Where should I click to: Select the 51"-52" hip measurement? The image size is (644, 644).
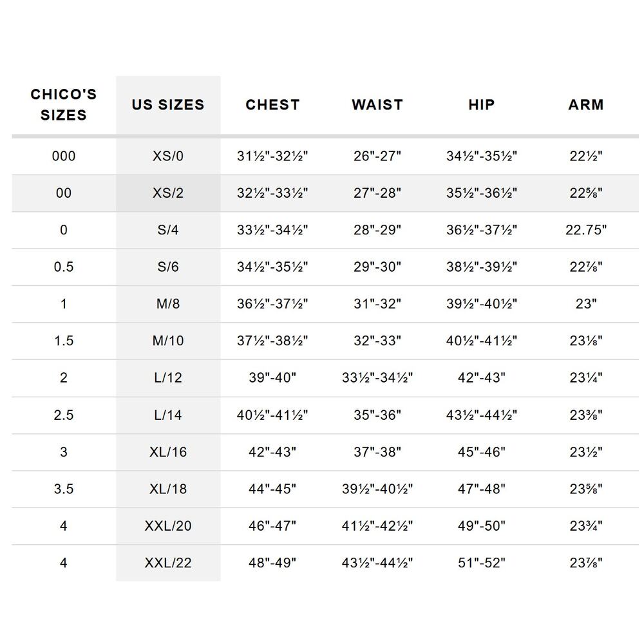[482, 563]
